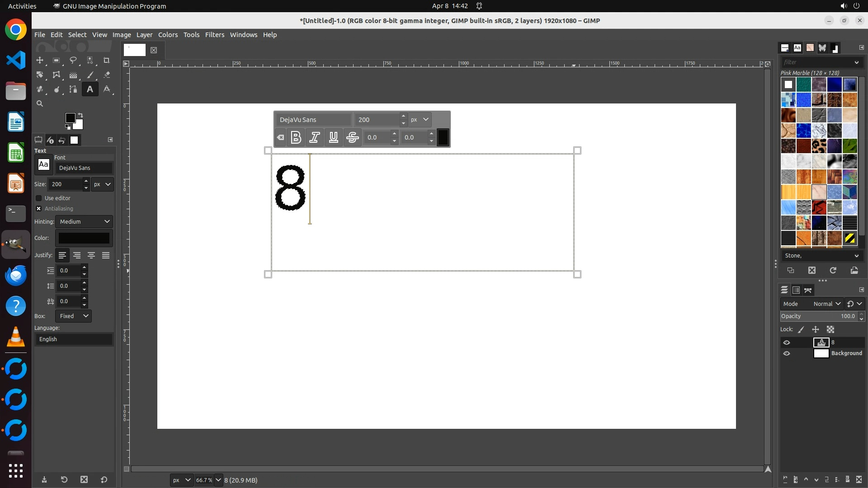Open the Box Fixed dropdown

73,316
